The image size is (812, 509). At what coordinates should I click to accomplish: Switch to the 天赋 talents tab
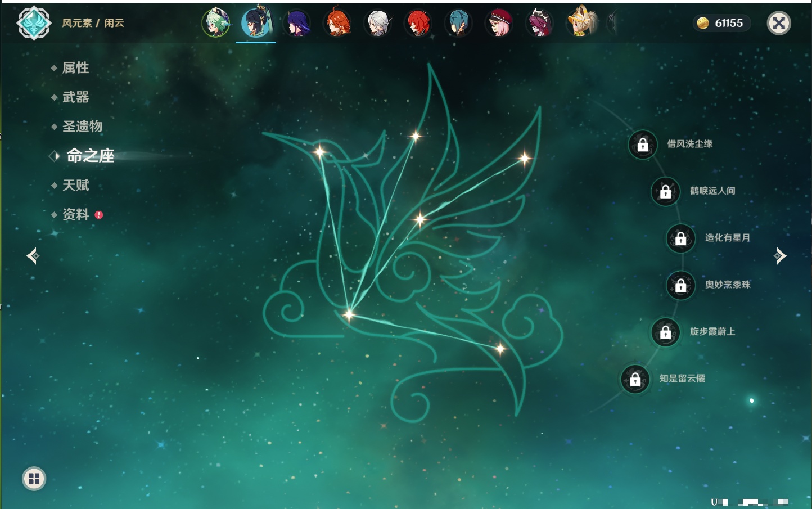pos(75,185)
